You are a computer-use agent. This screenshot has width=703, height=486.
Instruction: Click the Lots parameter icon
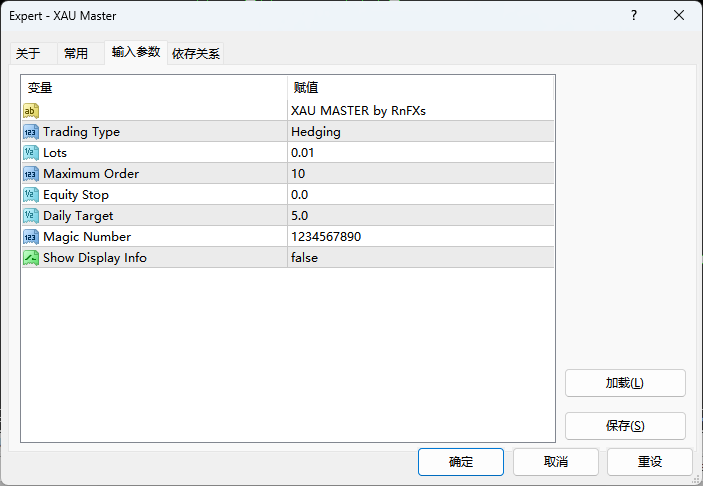(30, 153)
